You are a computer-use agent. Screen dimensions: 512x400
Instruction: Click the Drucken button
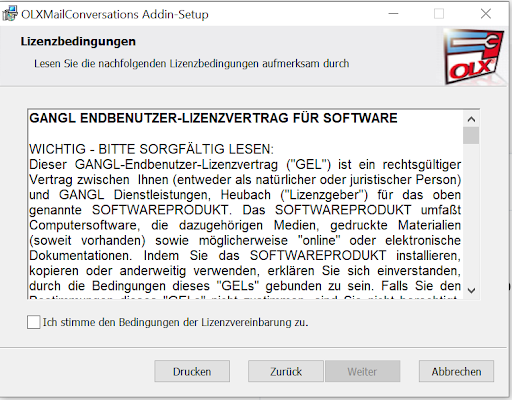pyautogui.click(x=192, y=371)
